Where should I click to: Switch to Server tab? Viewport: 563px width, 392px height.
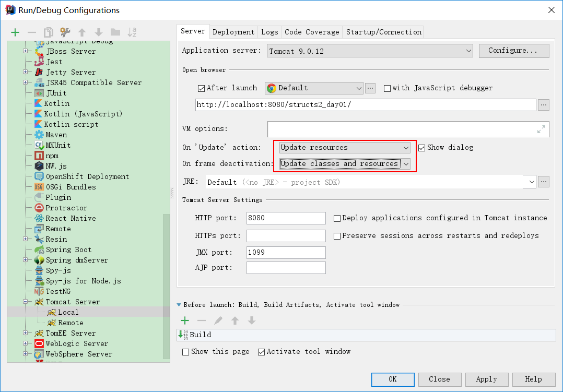click(193, 31)
